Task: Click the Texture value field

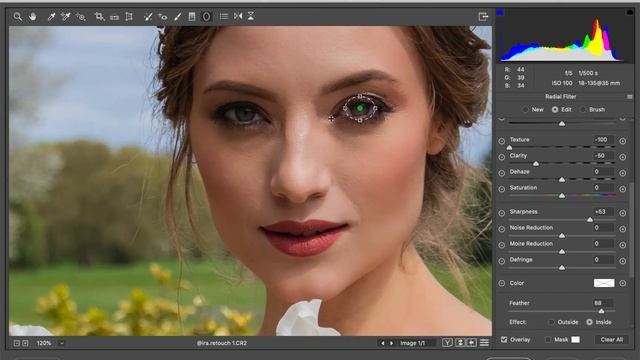Action: pos(604,140)
